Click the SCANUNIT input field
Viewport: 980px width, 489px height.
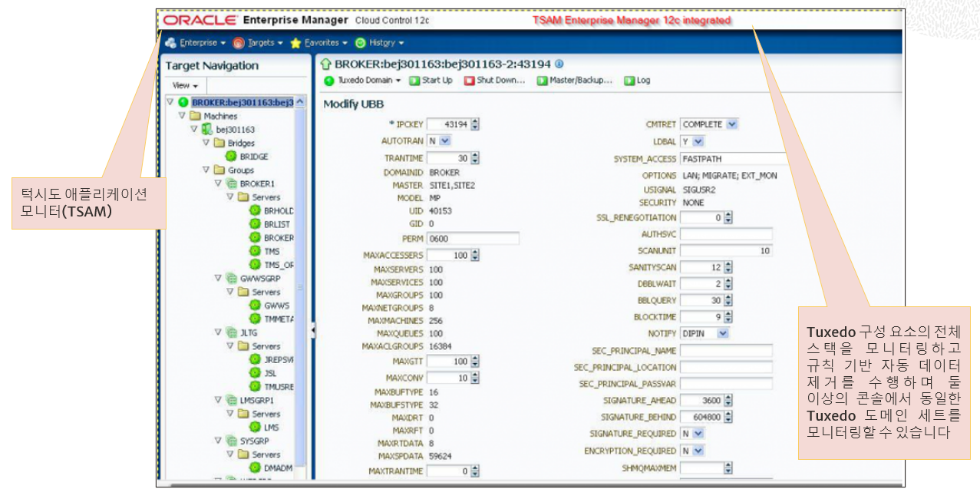726,251
